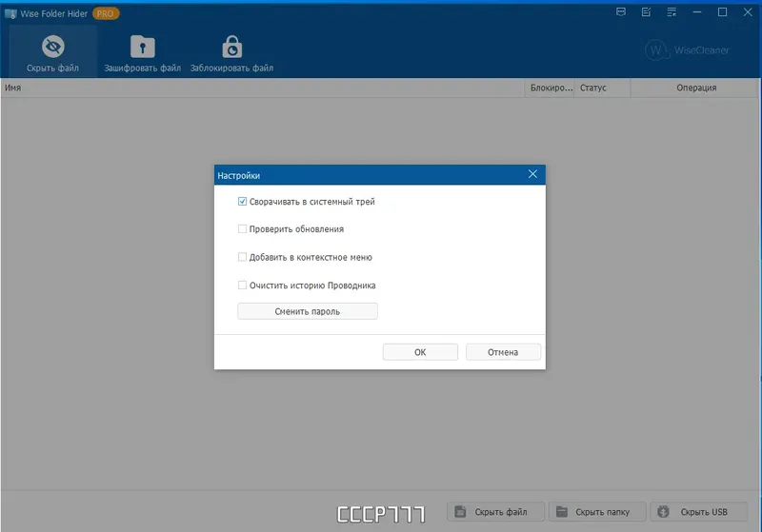762x532 pixels.
Task: Enable Проверить обновления checkbox
Action: (242, 228)
